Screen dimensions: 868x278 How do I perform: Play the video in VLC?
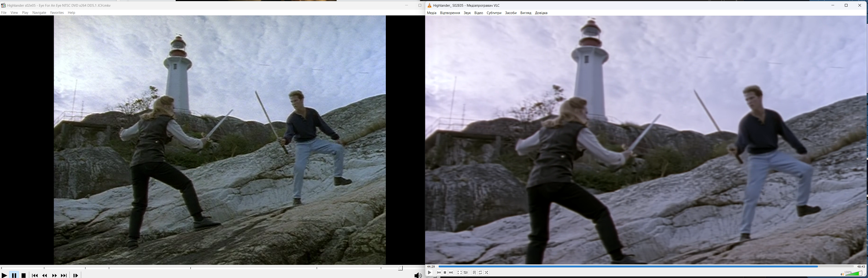click(x=430, y=273)
